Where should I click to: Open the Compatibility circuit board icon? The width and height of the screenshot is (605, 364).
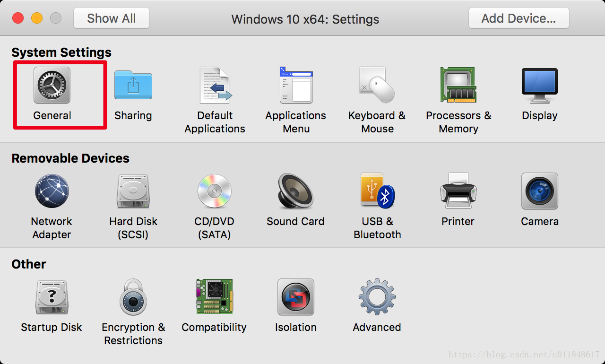215,297
